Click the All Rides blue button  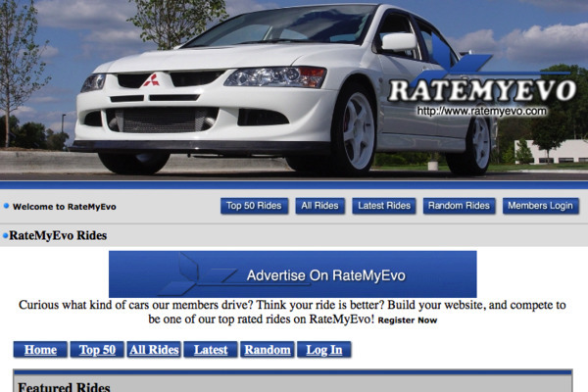click(x=319, y=206)
